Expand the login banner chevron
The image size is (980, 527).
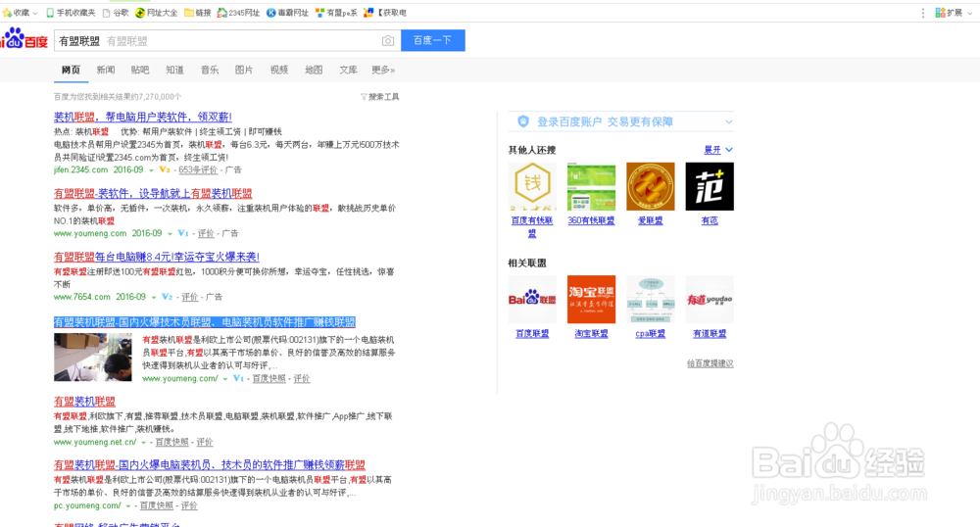click(728, 121)
